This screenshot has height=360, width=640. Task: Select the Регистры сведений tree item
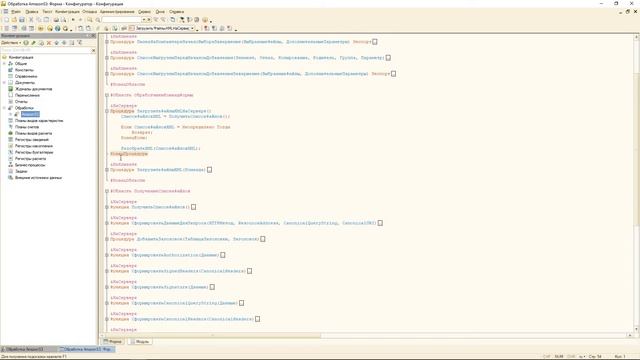pos(31,140)
